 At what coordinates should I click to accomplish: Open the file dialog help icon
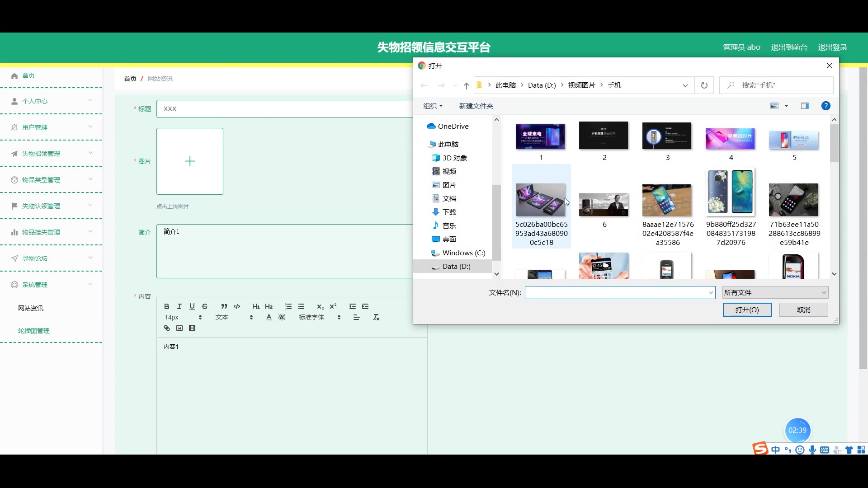tap(826, 106)
